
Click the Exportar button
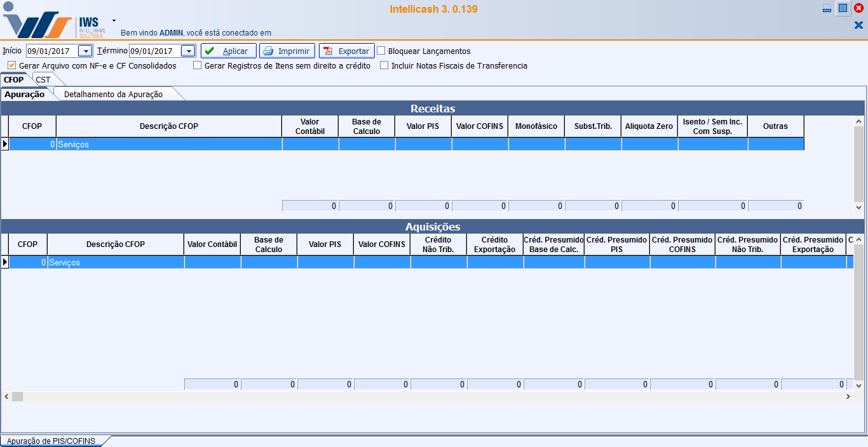point(347,51)
